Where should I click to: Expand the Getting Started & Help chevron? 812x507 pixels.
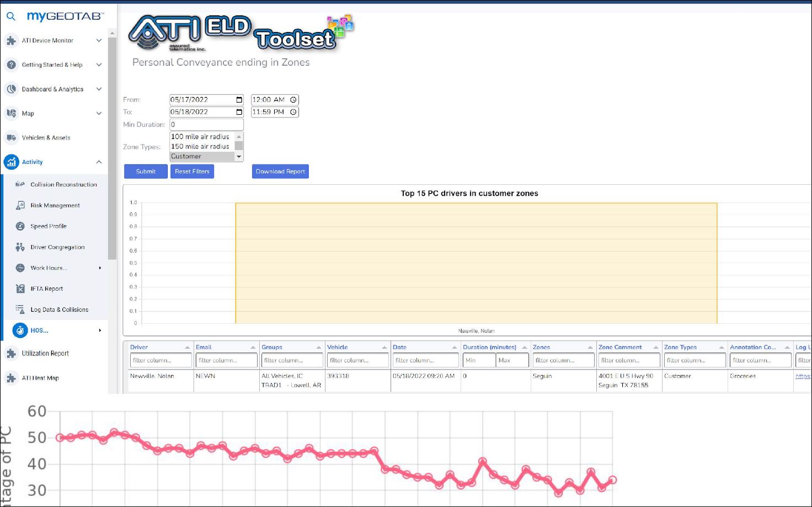click(x=99, y=65)
